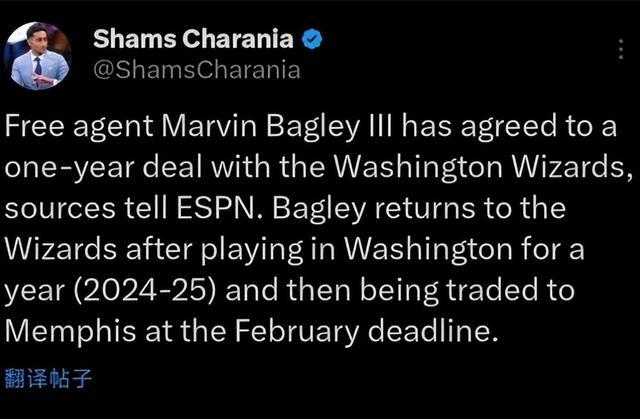Click "has agreed to a" on first line

[509, 126]
